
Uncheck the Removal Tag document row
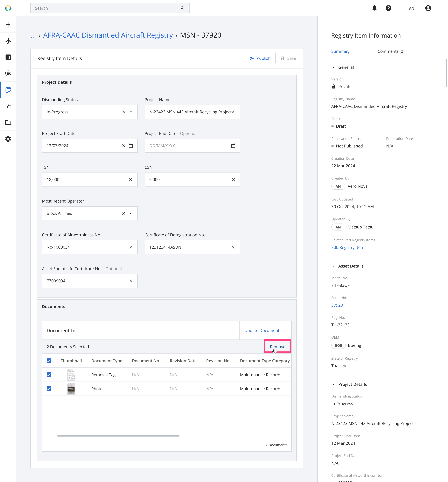click(x=49, y=375)
